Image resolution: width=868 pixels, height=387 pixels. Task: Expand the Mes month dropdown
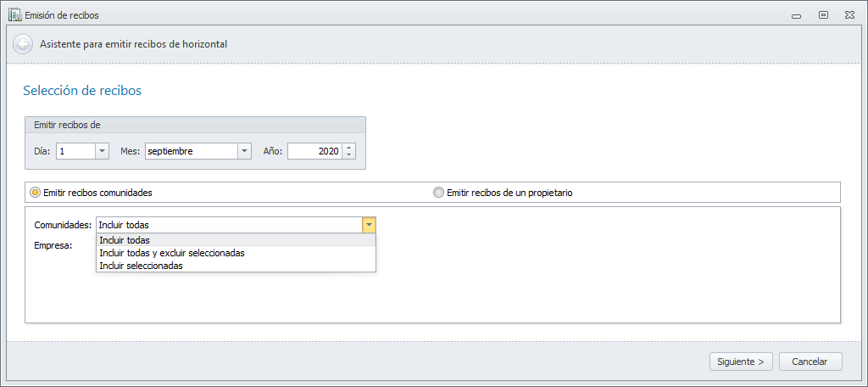tap(244, 151)
